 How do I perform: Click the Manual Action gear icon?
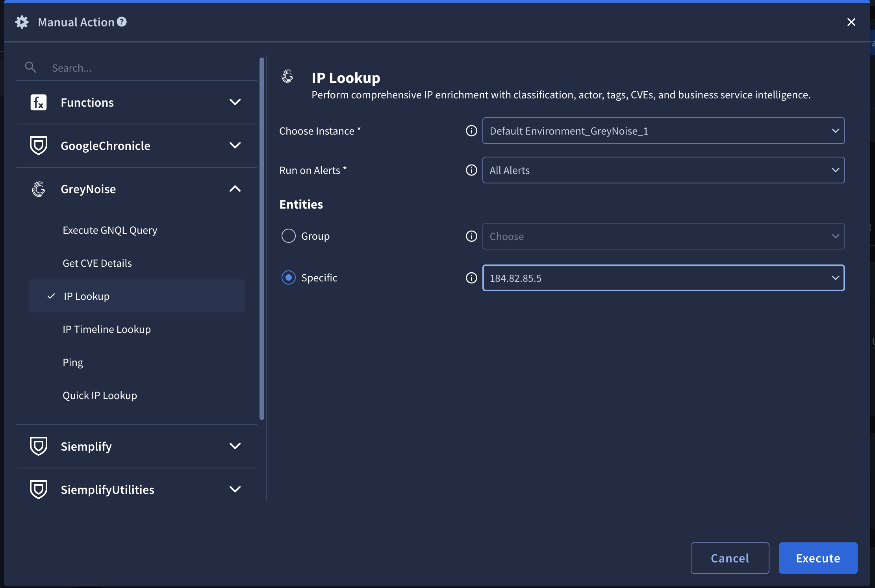click(22, 22)
